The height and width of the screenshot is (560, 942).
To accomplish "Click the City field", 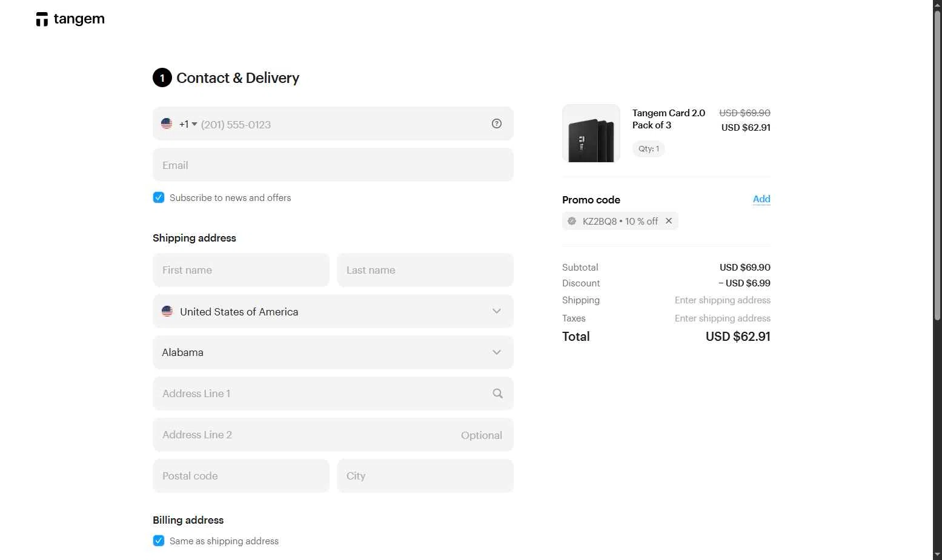I will click(425, 476).
